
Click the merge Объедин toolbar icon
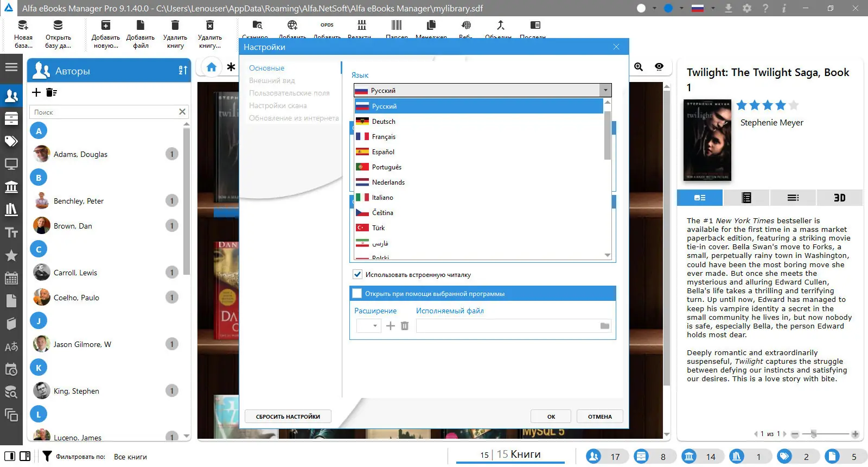pos(500,25)
